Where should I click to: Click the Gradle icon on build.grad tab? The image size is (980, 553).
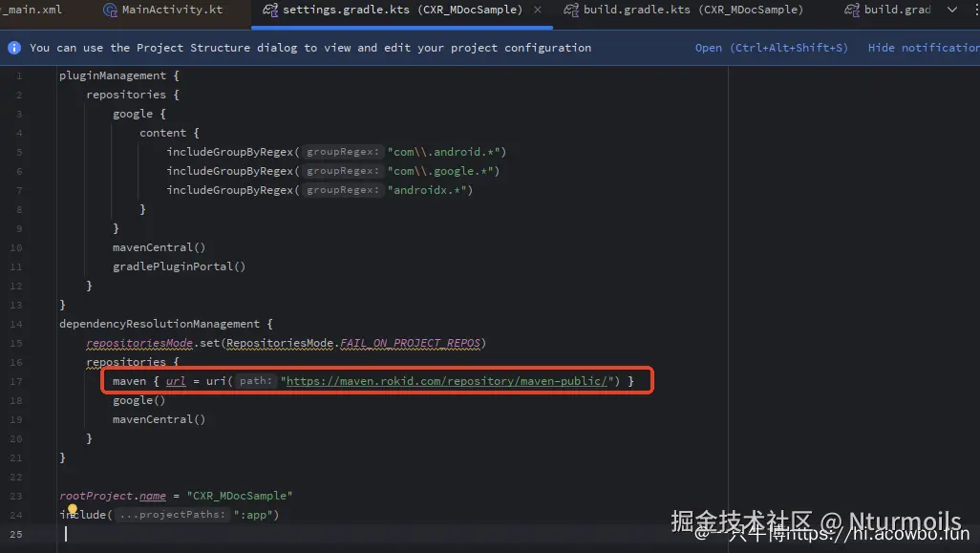coord(852,10)
